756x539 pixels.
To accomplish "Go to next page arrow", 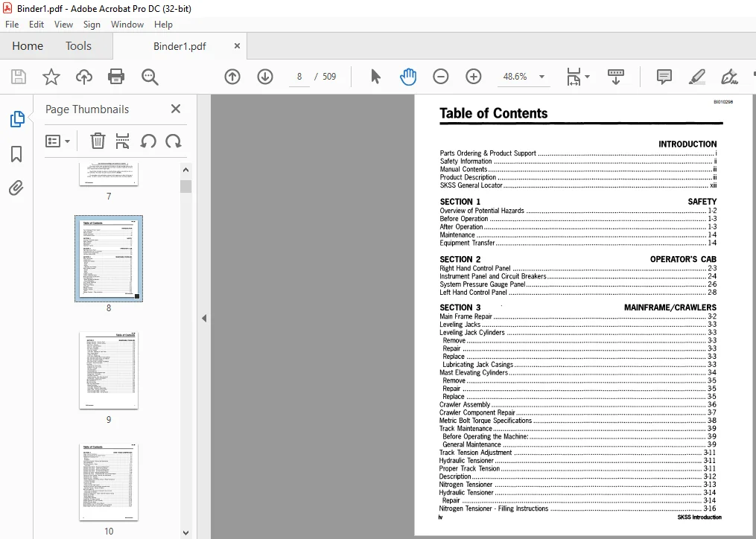I will pos(265,77).
